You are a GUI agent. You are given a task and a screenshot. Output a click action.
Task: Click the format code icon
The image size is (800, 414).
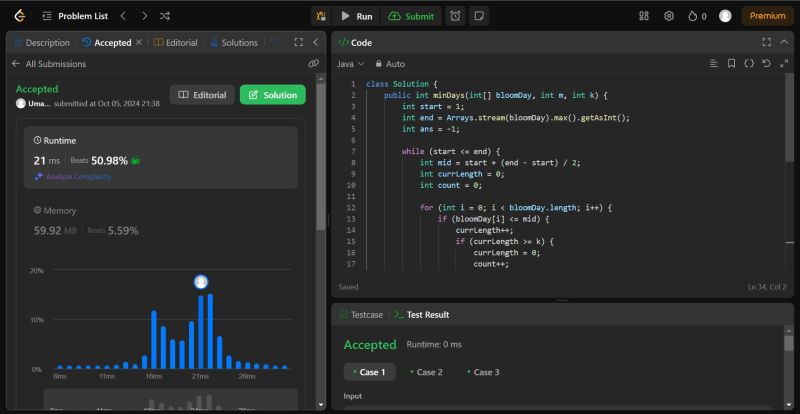tap(714, 63)
